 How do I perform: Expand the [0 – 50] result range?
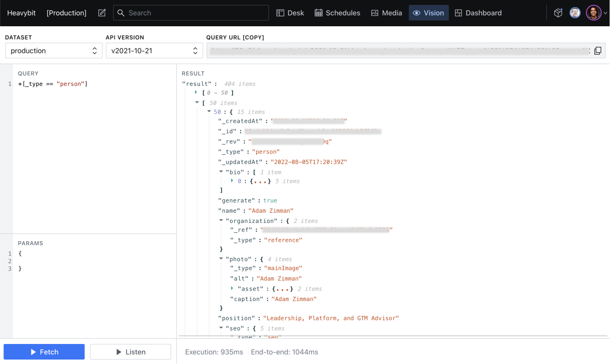coord(196,93)
